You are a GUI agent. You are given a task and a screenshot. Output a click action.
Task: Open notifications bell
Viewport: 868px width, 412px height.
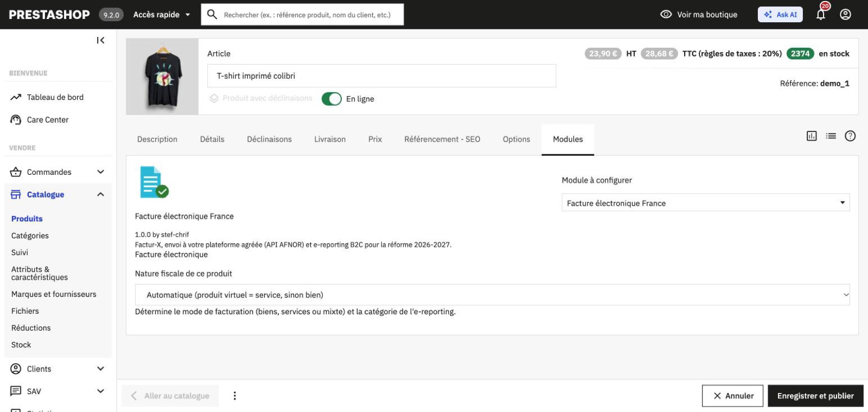click(x=821, y=14)
